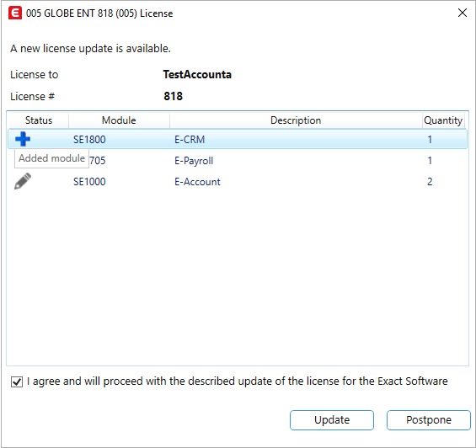
Task: Select the SE1000 module cell
Action: point(89,182)
